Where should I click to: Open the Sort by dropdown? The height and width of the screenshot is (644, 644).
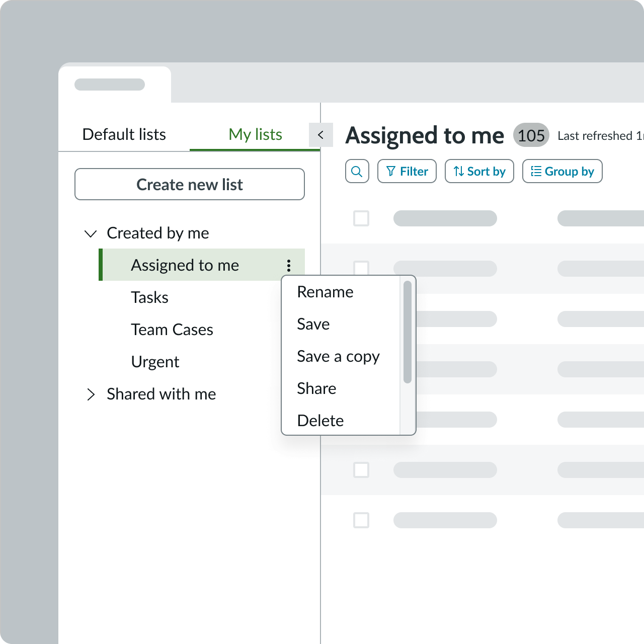pyautogui.click(x=479, y=171)
